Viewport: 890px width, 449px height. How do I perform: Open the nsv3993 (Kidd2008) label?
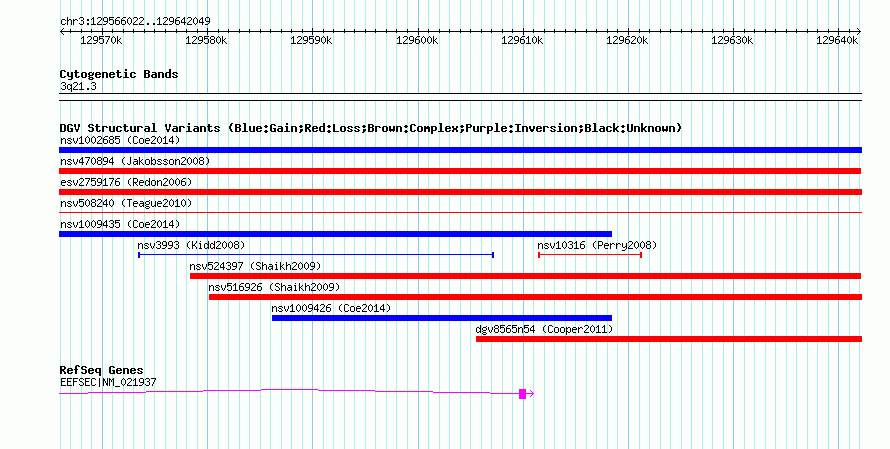[191, 245]
